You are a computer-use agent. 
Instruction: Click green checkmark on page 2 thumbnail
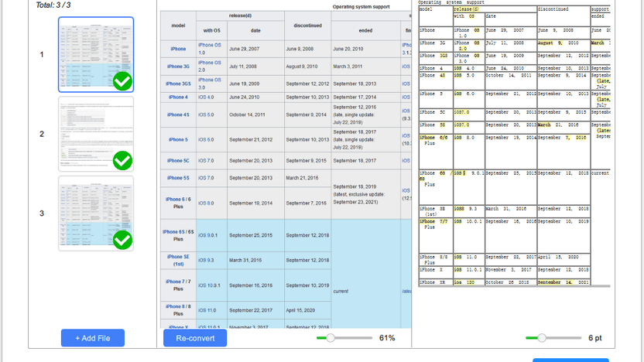123,160
